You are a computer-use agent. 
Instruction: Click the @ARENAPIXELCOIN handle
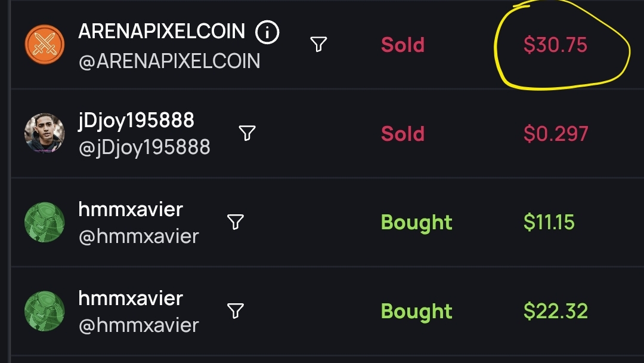coord(169,61)
